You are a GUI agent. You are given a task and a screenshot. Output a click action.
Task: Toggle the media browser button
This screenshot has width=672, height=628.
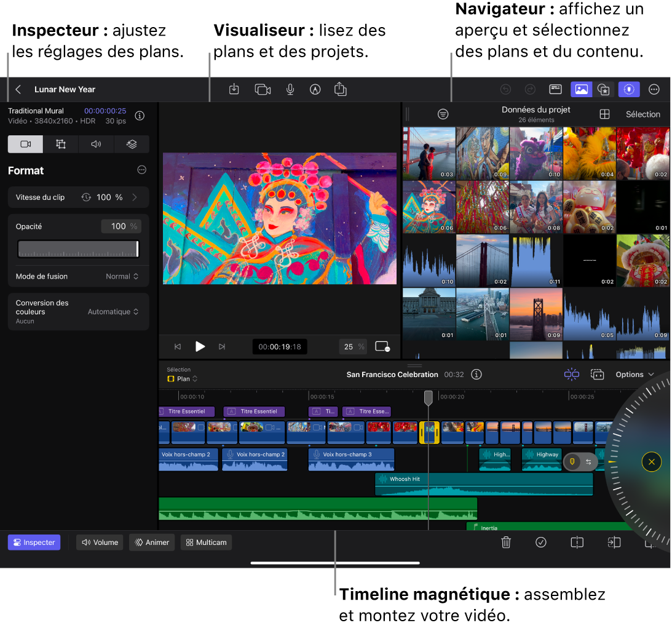point(581,90)
